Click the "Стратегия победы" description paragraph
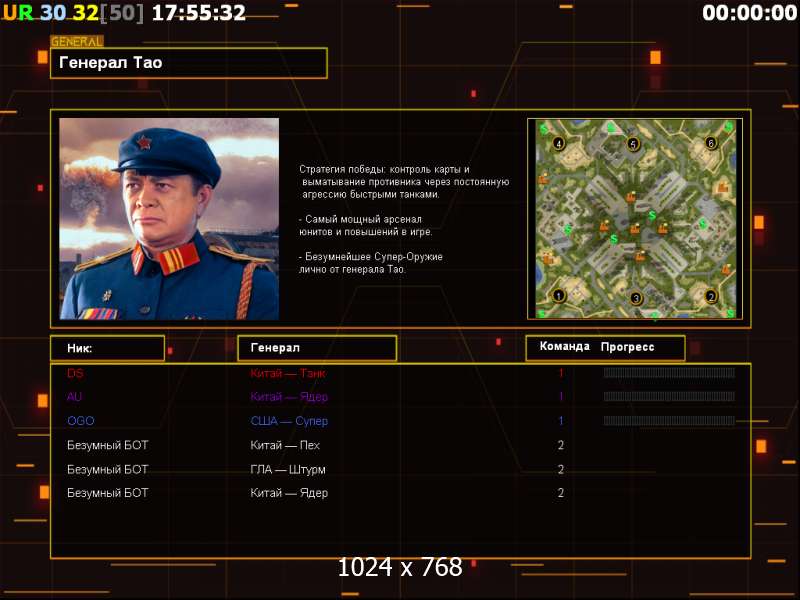 [x=404, y=182]
